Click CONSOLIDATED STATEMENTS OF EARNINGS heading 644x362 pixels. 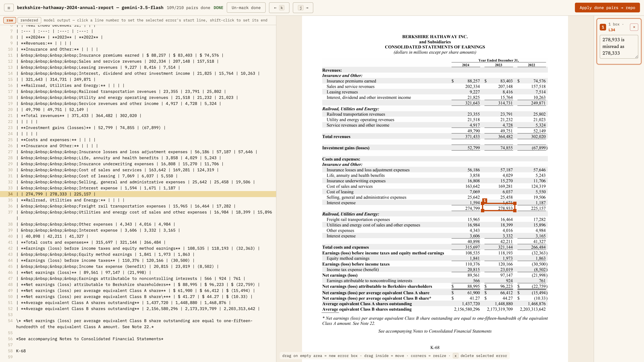tap(435, 47)
